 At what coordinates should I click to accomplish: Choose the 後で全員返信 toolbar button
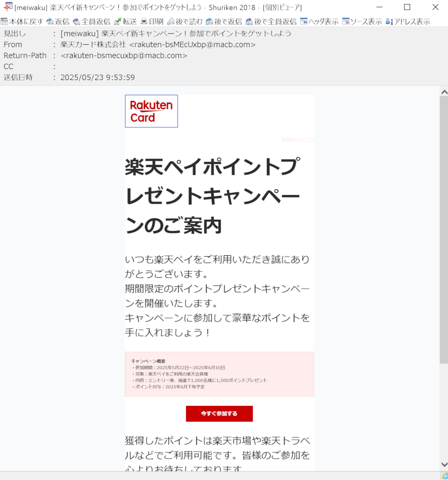click(x=271, y=21)
